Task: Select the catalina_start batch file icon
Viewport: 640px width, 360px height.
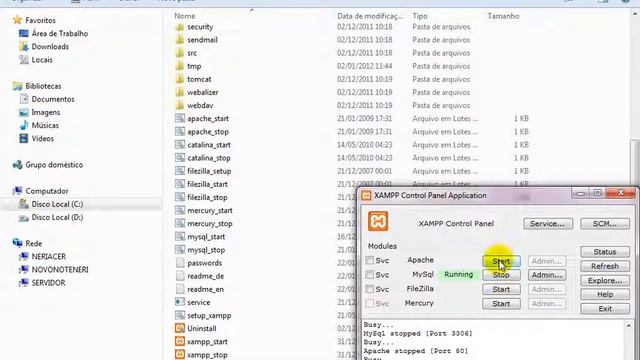Action: click(180, 144)
